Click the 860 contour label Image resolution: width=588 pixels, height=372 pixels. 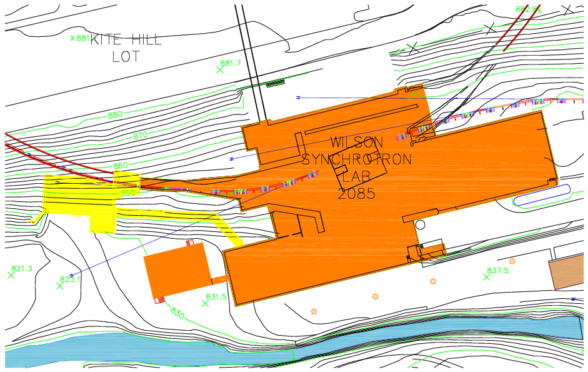coord(121,165)
